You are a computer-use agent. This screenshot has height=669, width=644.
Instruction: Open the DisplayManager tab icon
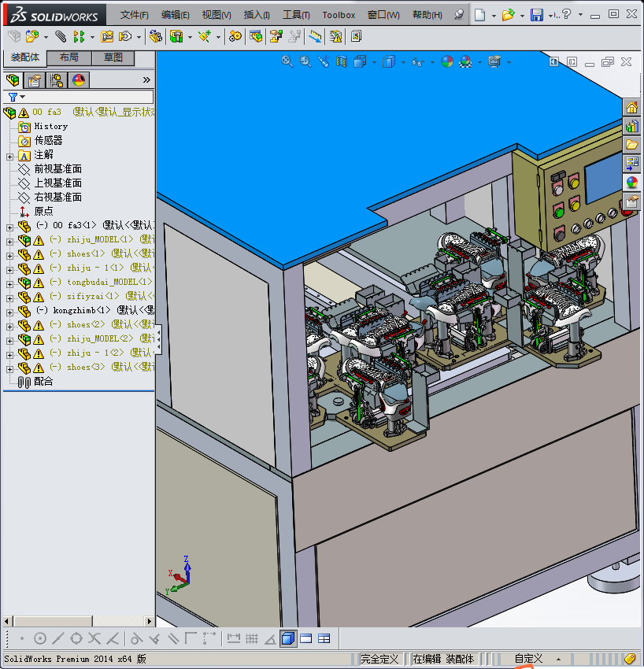tap(79, 80)
